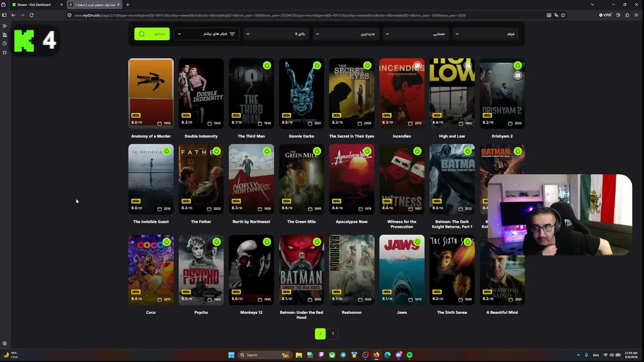This screenshot has height=362, width=644.
Task: Open the mystery genre dropdown
Action: pos(416,34)
